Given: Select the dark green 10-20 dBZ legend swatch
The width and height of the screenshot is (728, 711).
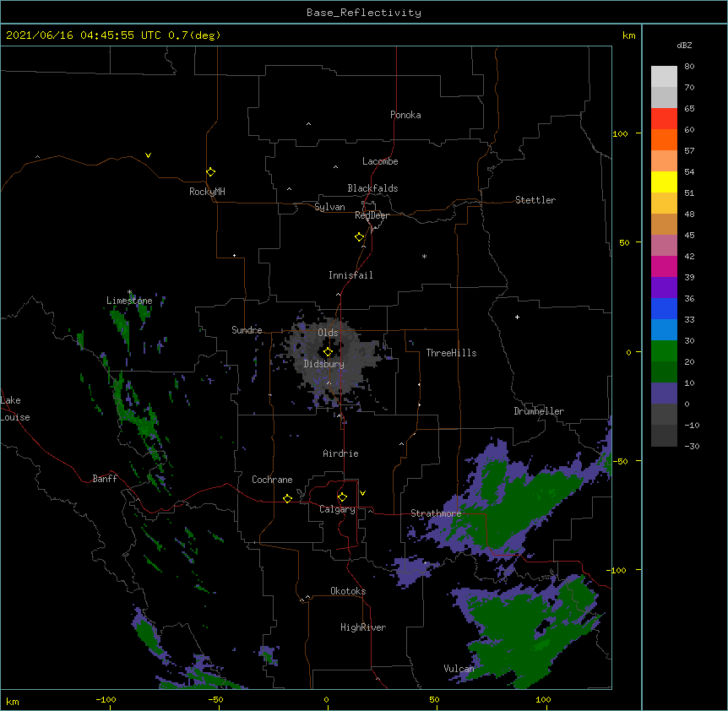Looking at the screenshot, I should pyautogui.click(x=664, y=372).
